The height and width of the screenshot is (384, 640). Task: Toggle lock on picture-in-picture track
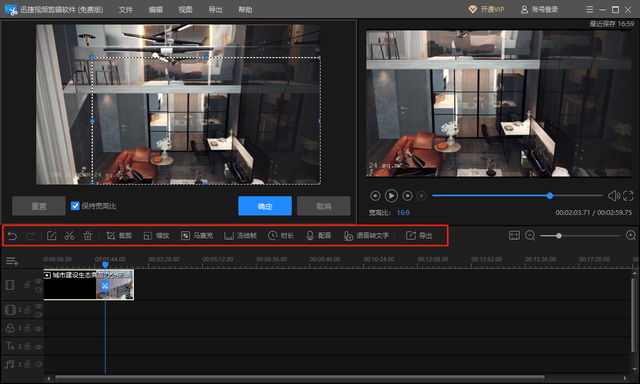tap(27, 310)
